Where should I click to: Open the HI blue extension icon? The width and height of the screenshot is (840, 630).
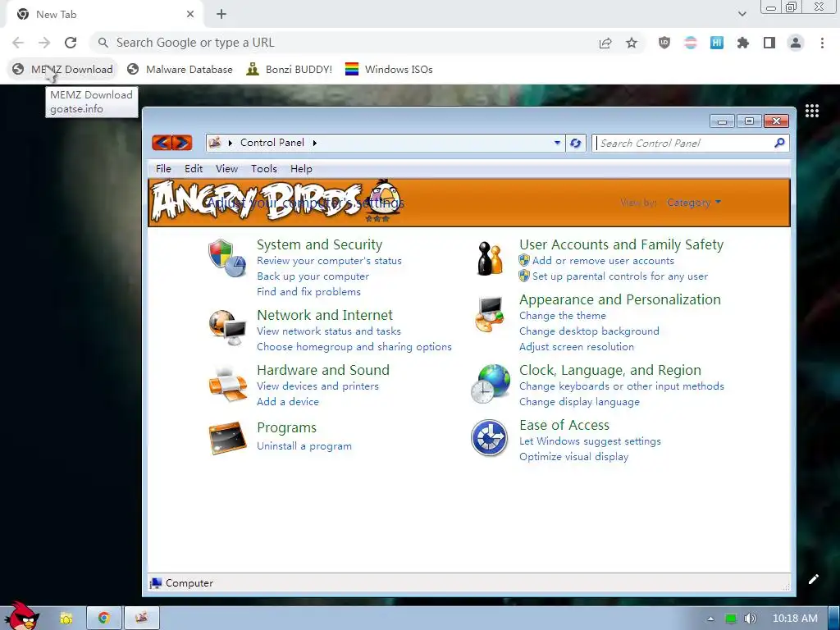click(x=717, y=43)
